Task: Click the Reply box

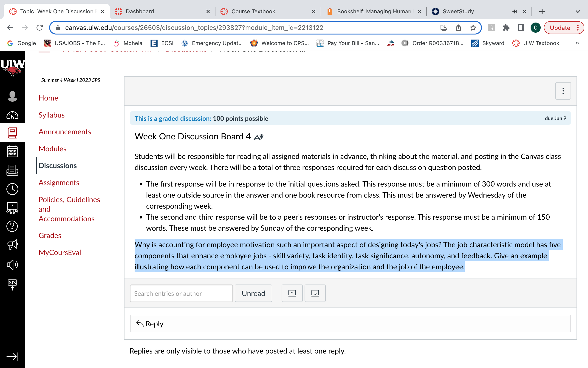Action: point(350,323)
